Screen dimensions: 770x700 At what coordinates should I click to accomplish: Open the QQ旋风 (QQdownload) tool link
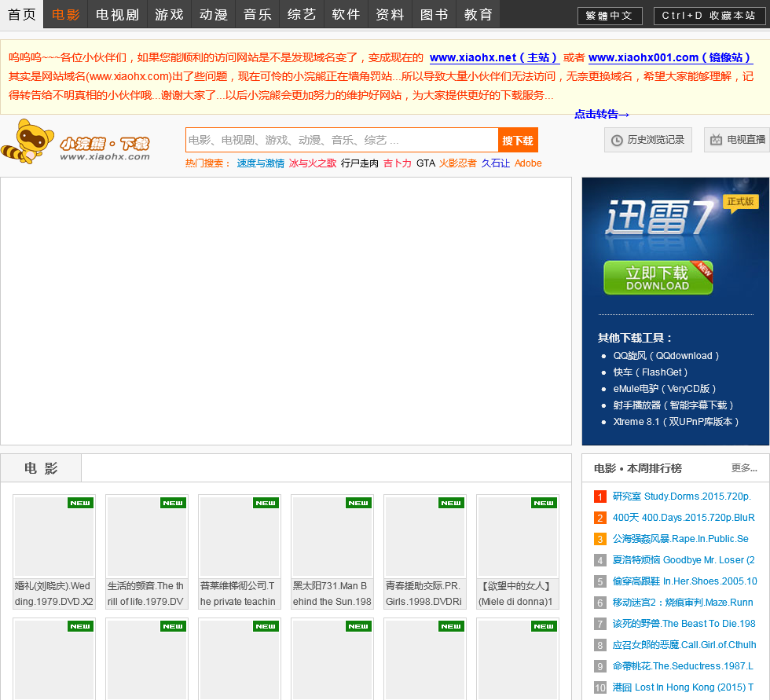[666, 356]
